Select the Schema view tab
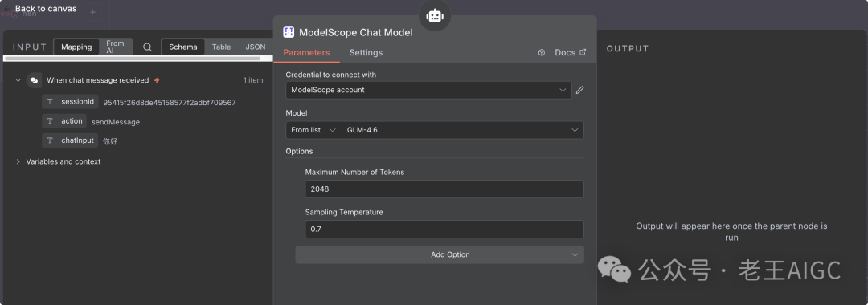The height and width of the screenshot is (305, 868). tap(183, 47)
